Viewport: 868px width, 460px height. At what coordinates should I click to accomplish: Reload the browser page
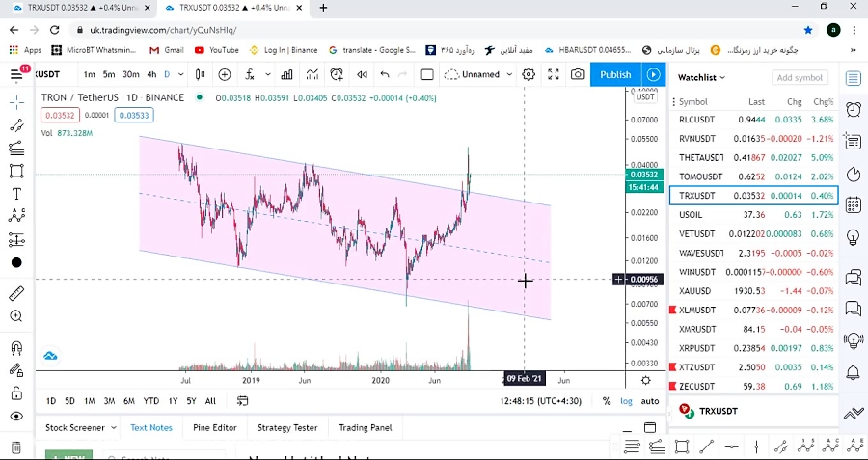click(54, 30)
